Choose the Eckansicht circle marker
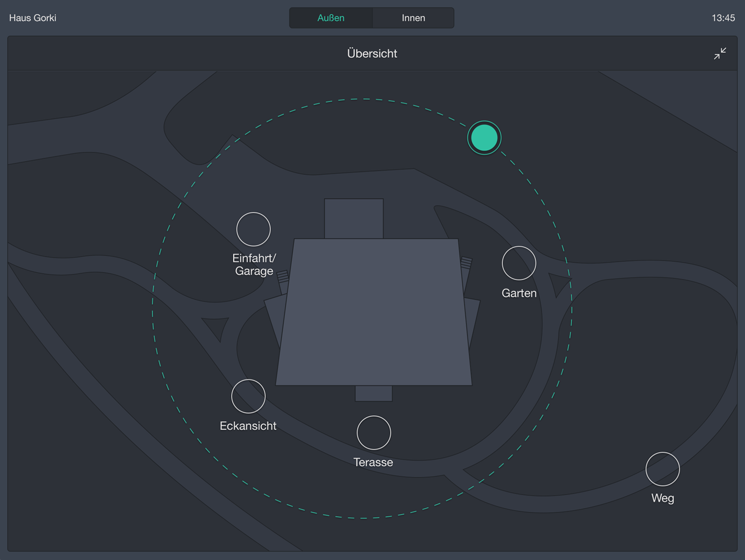Screen dimensions: 745x560 [249, 396]
